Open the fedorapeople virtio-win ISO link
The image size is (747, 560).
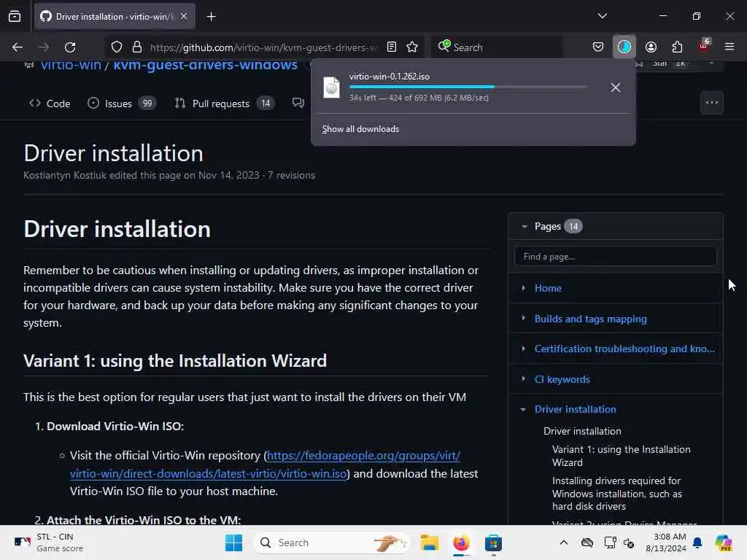coord(266,464)
